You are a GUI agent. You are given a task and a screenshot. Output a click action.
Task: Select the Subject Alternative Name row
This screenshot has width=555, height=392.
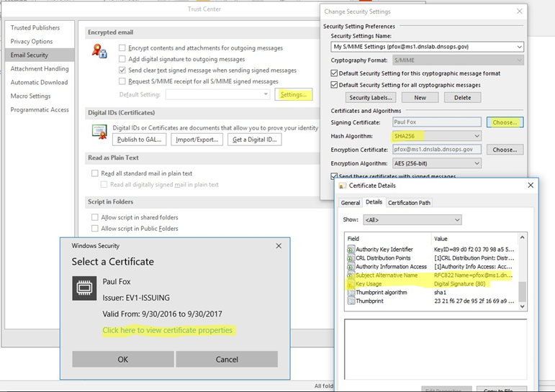click(x=431, y=275)
